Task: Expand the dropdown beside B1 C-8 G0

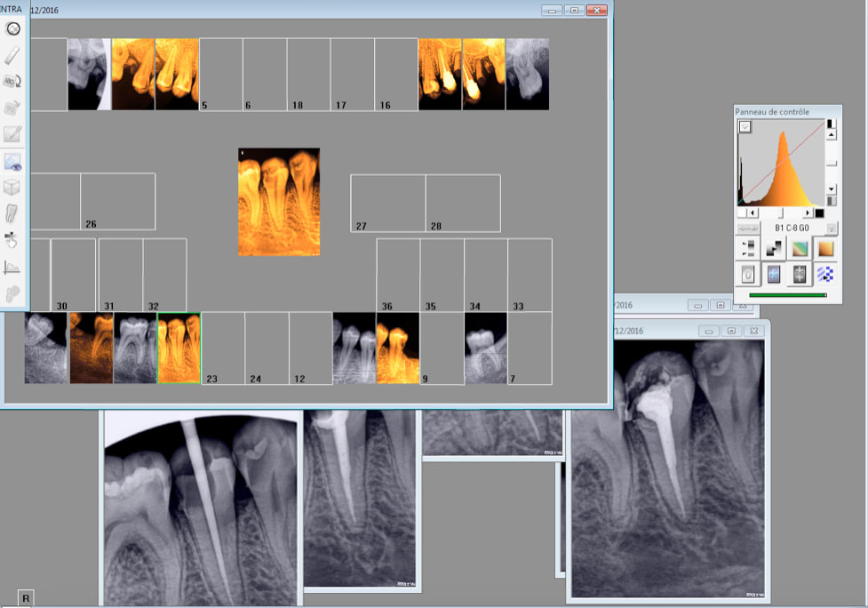Action: click(x=832, y=228)
